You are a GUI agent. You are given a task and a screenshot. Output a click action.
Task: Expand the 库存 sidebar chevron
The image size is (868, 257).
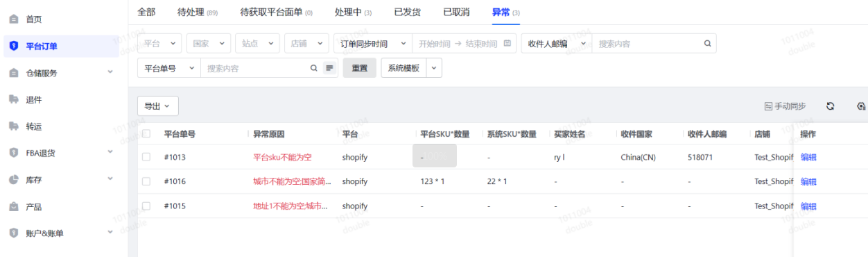(110, 179)
